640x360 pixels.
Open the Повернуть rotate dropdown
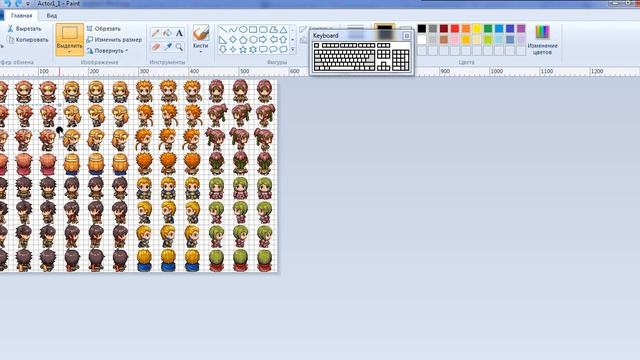[108, 51]
